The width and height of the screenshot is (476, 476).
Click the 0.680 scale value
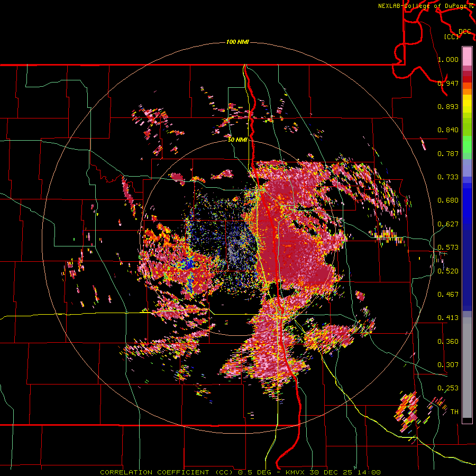(x=448, y=200)
